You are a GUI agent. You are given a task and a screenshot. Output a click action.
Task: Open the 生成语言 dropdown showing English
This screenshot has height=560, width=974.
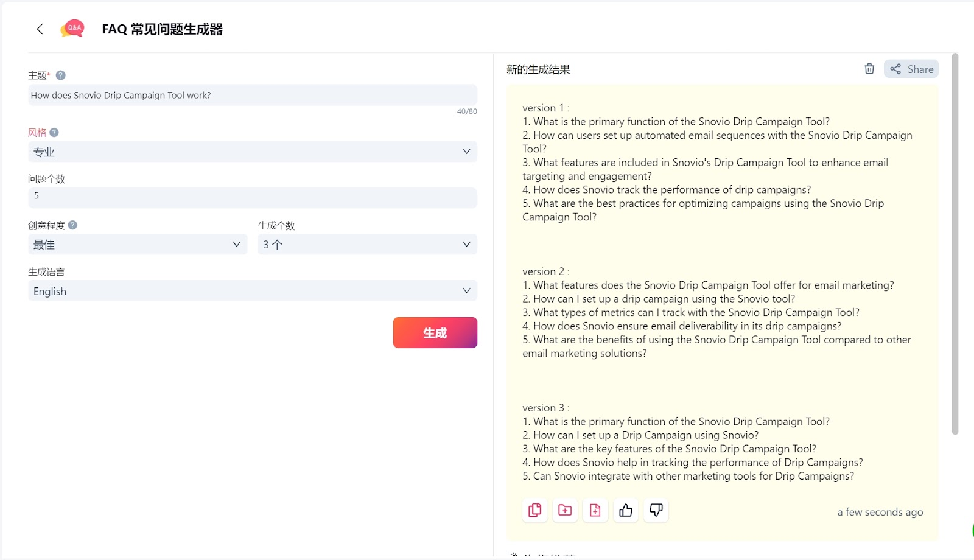pos(253,291)
